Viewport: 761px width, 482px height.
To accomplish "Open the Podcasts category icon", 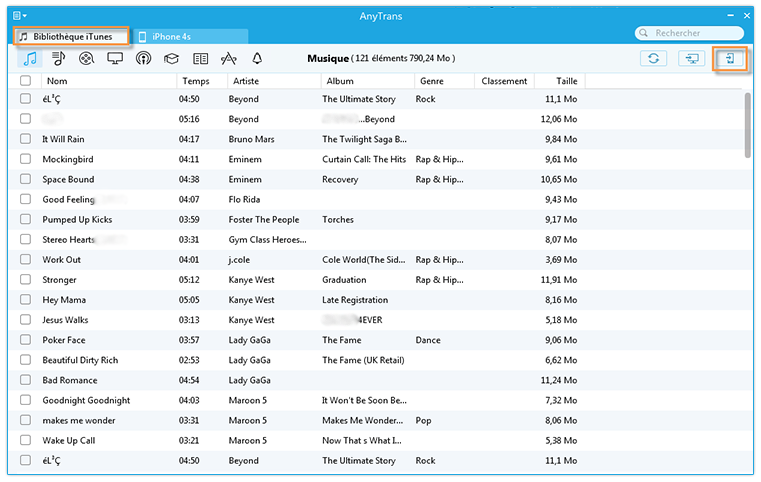I will [143, 59].
